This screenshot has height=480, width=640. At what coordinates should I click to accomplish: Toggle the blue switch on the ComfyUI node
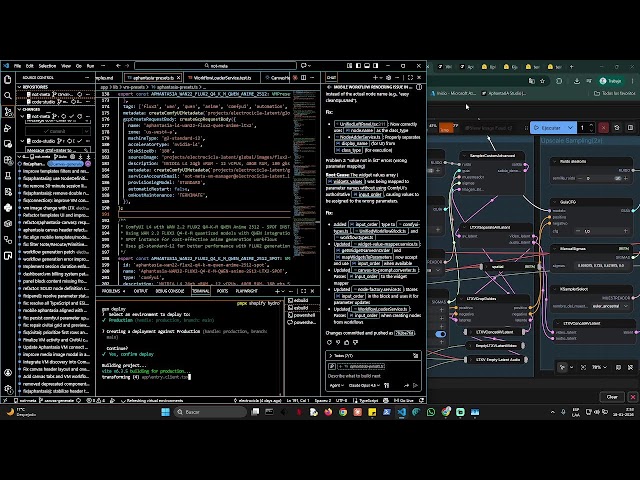[x=440, y=334]
